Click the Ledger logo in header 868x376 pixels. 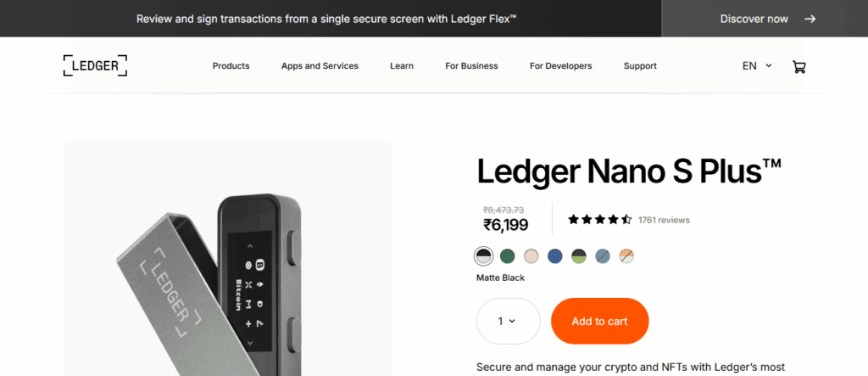95,65
